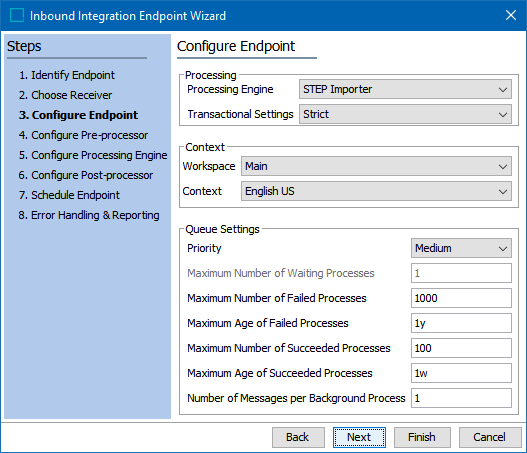The image size is (527, 453).
Task: Expand the Transactional Settings dropdown
Action: coord(405,114)
